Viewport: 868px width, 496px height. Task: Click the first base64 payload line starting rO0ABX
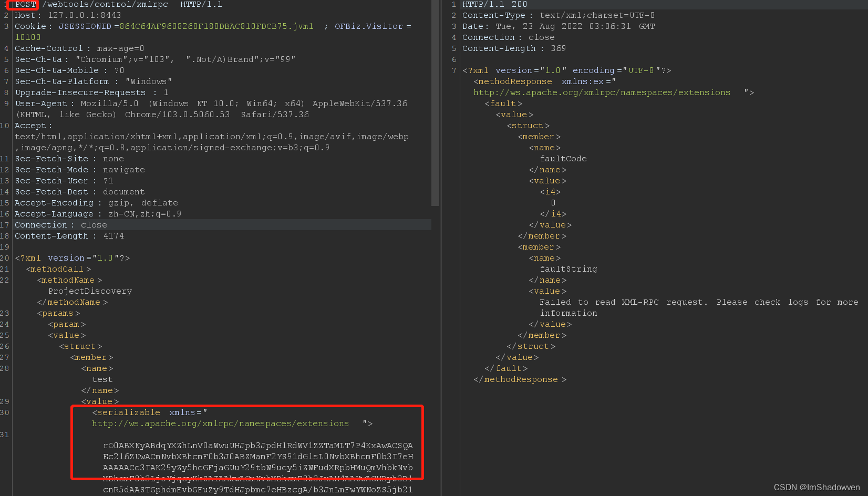coord(258,446)
